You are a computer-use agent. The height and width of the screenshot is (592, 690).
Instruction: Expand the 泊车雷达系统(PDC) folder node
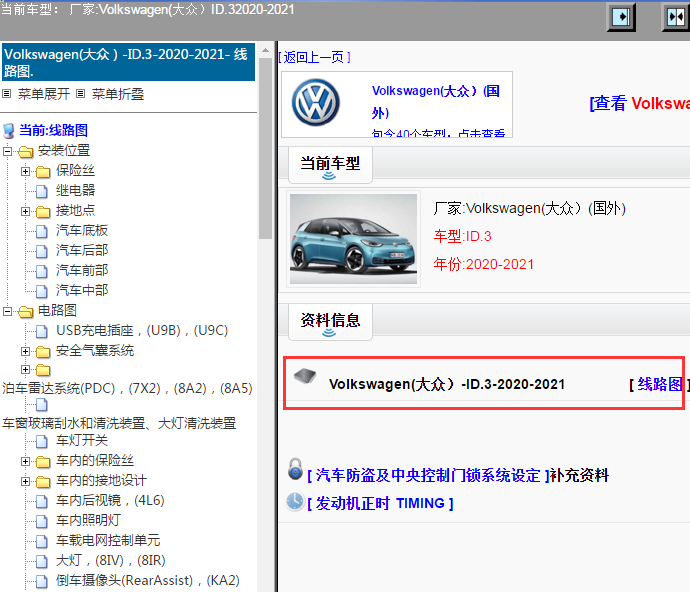click(x=26, y=369)
